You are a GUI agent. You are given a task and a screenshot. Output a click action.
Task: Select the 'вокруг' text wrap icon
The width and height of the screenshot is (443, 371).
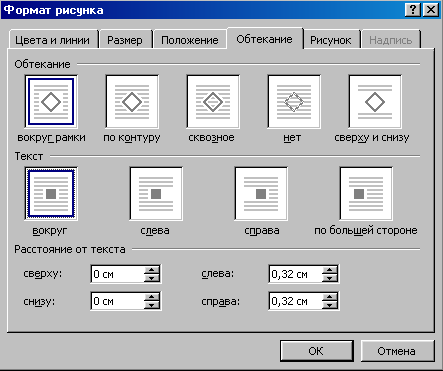(51, 194)
